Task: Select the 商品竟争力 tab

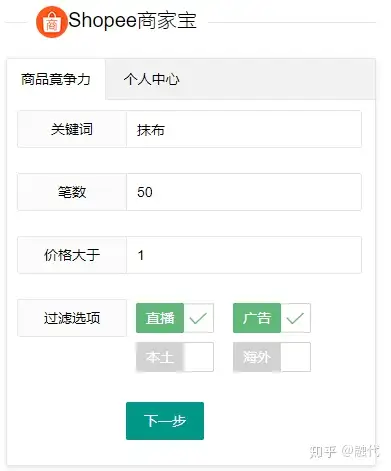Action: click(56, 80)
